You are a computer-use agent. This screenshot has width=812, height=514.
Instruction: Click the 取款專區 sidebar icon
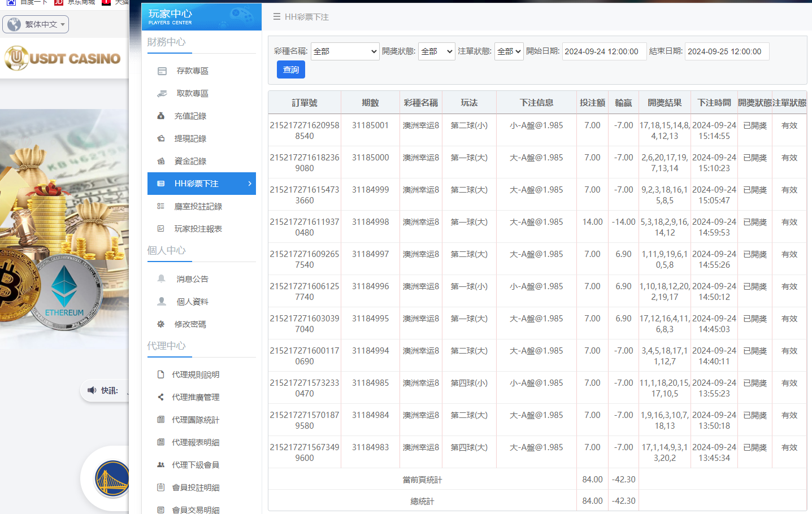162,94
